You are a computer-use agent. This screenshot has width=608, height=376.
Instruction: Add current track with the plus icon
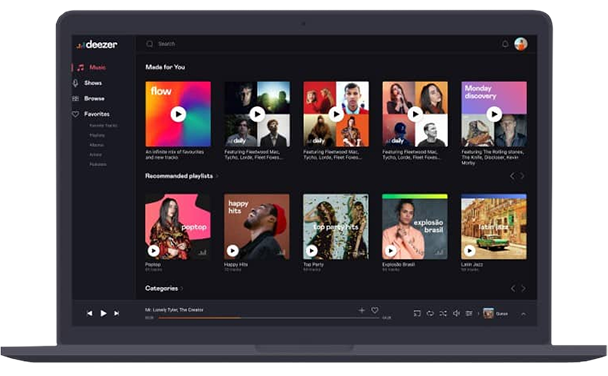[x=362, y=310]
